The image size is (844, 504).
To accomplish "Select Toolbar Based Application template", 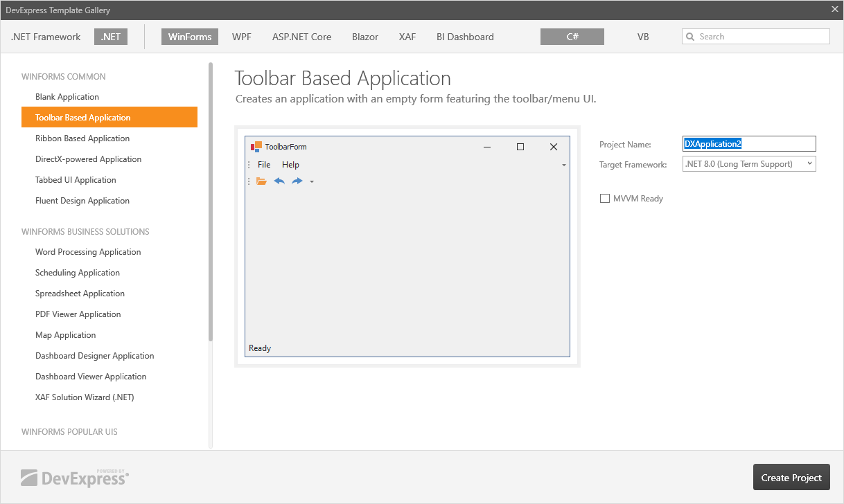I will point(109,117).
